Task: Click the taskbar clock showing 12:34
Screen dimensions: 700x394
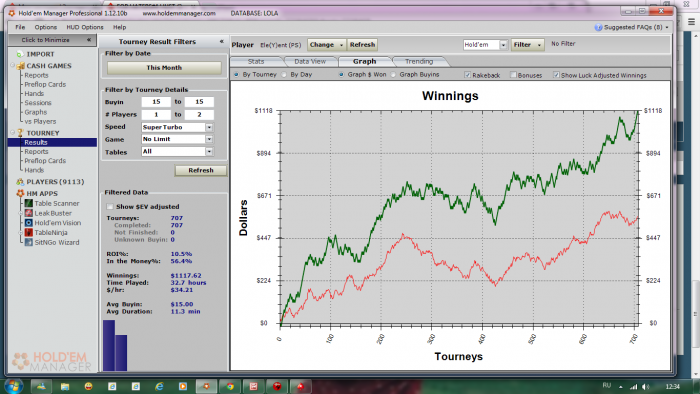Action: pos(672,386)
